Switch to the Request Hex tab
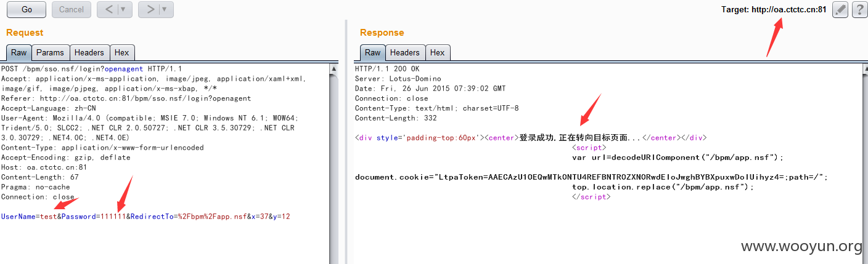 pos(122,53)
